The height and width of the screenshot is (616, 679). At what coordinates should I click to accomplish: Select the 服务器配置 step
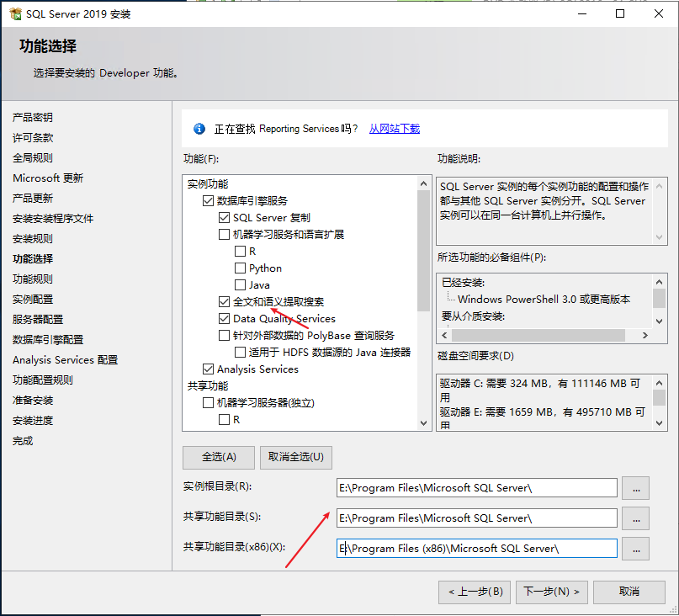[x=38, y=320]
